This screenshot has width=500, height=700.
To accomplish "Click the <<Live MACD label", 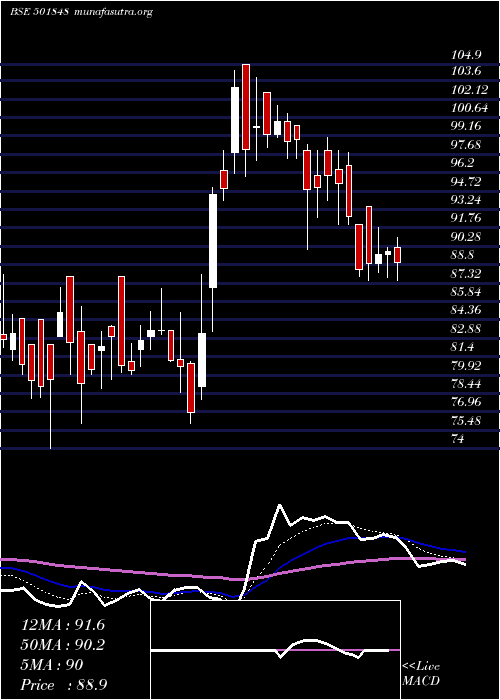I will click(x=421, y=674).
